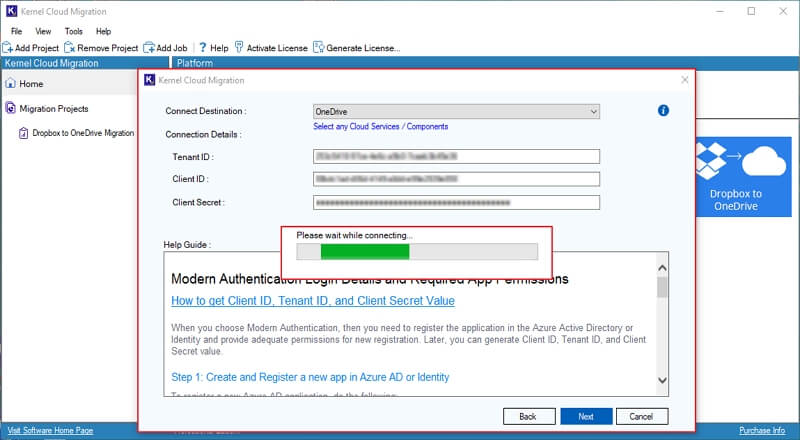Screen dimensions: 800x440
Task: Open the Purchase Info link
Action: pos(762,430)
